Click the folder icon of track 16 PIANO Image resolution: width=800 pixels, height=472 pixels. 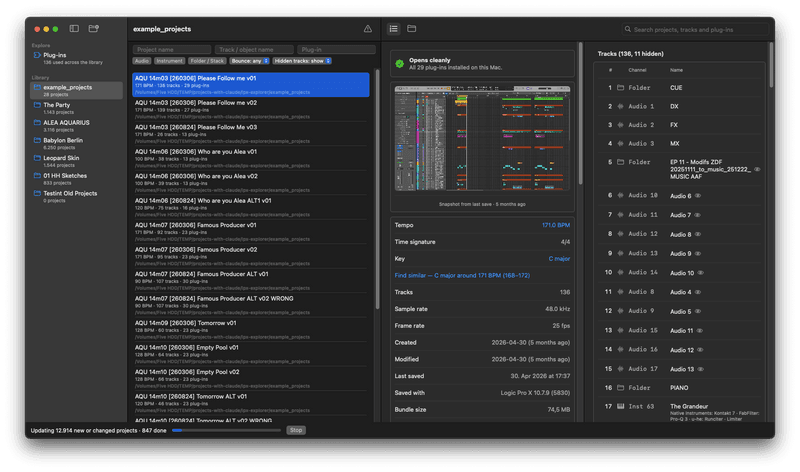620,388
